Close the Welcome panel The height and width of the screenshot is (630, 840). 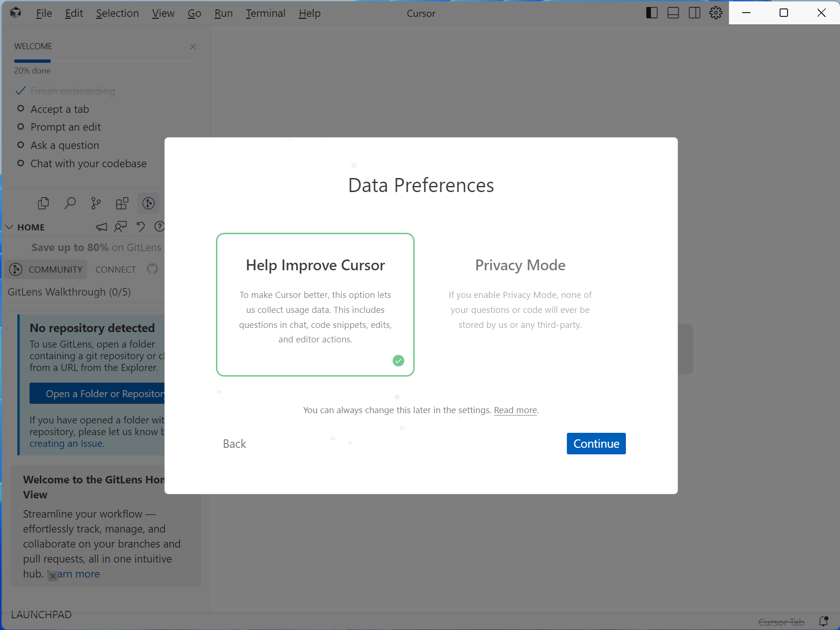pos(193,46)
